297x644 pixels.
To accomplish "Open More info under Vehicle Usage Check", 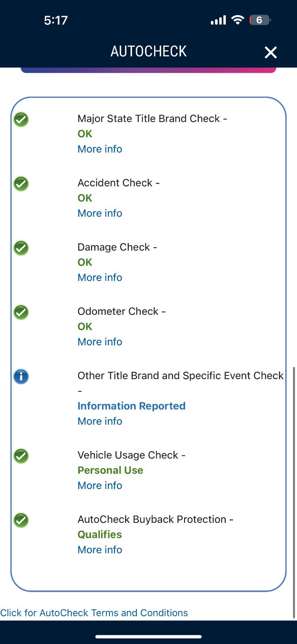I will click(x=100, y=485).
